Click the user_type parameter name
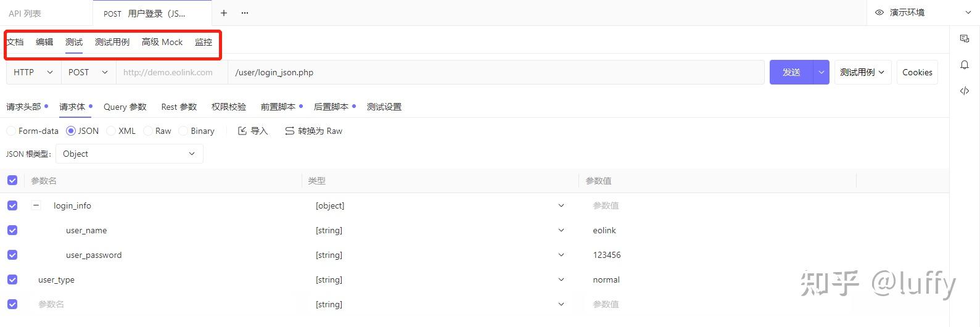This screenshot has height=327, width=980. [x=56, y=279]
